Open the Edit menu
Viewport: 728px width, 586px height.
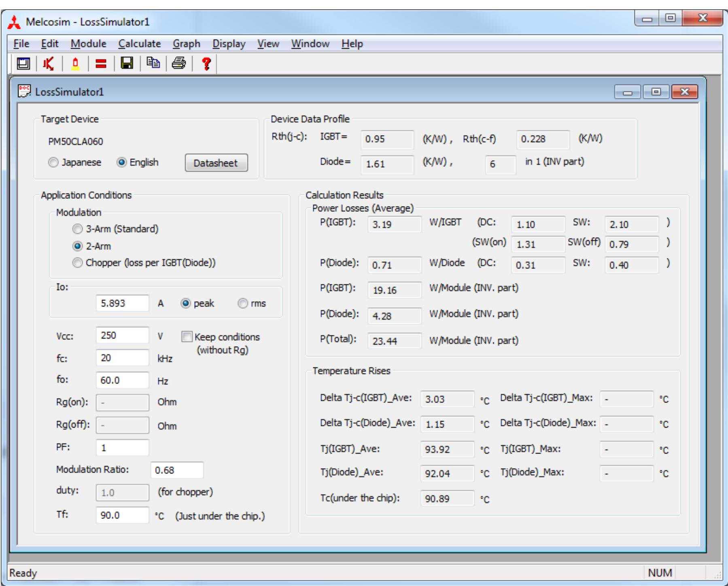pos(49,44)
